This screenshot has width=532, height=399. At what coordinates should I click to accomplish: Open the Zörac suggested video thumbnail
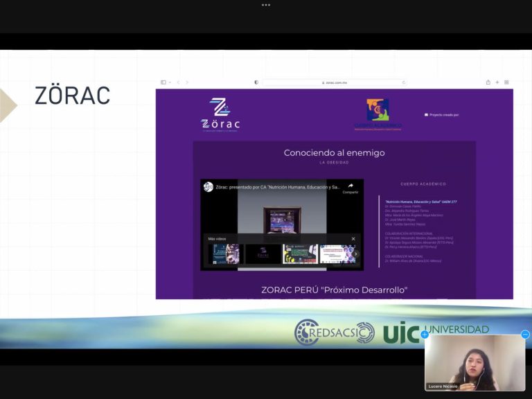[x=263, y=254]
